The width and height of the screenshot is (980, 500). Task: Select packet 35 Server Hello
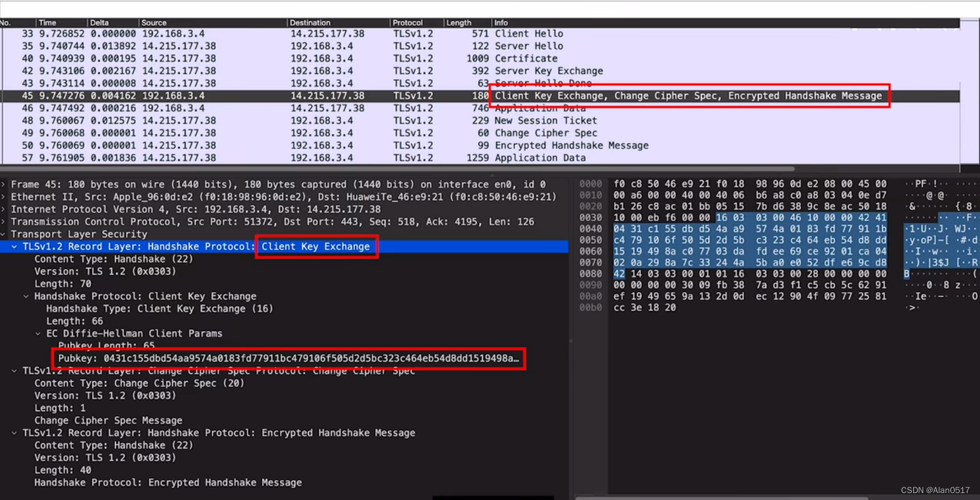click(x=480, y=46)
